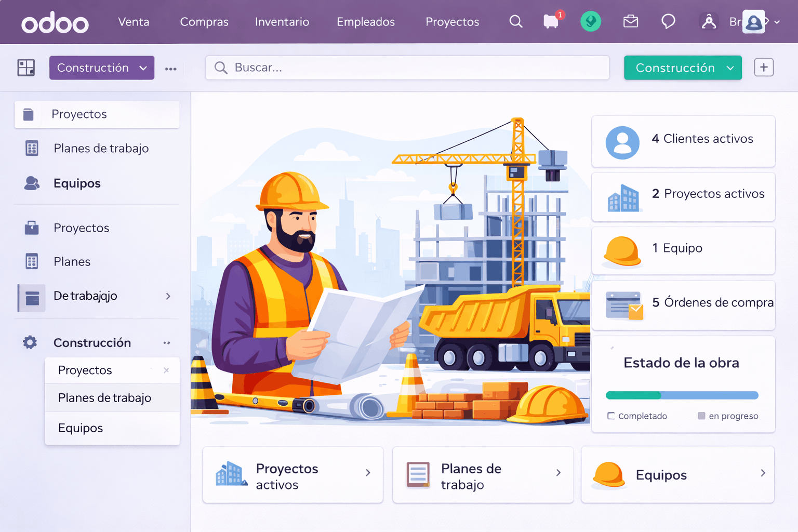
Task: Open the purple Construcción dropdown
Action: (102, 68)
